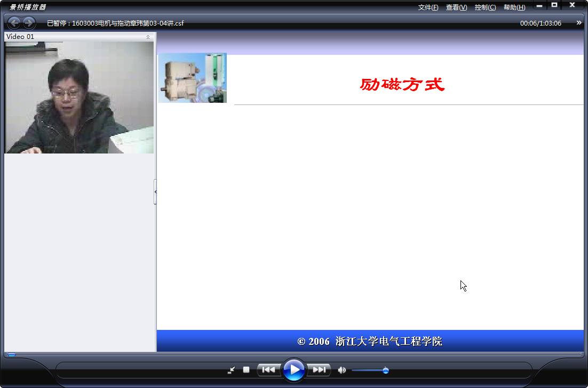
Task: Click the lecturer video thumbnail
Action: click(79, 98)
